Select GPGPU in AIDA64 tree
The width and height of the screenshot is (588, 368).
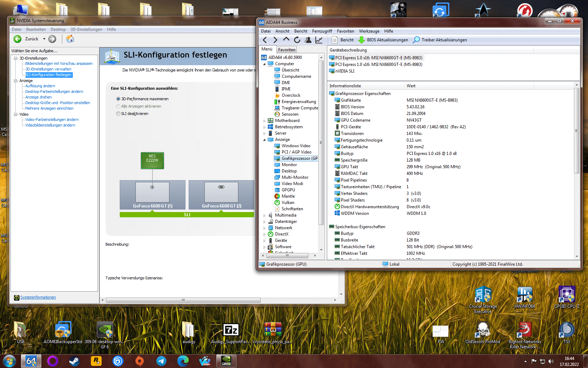coord(288,190)
